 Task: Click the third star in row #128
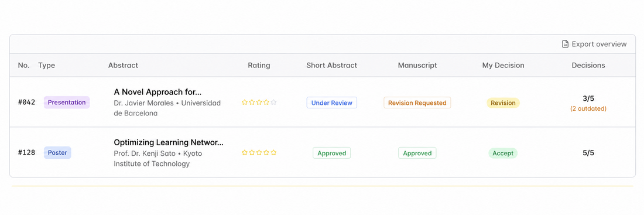click(259, 152)
